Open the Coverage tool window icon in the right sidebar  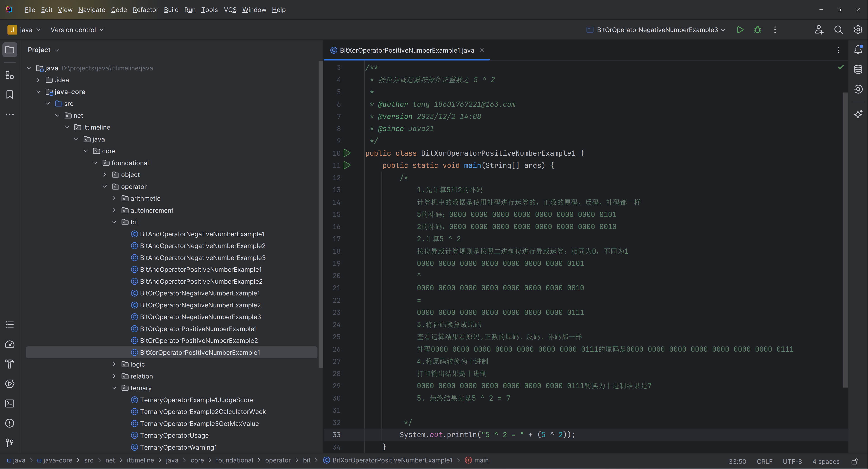[858, 89]
